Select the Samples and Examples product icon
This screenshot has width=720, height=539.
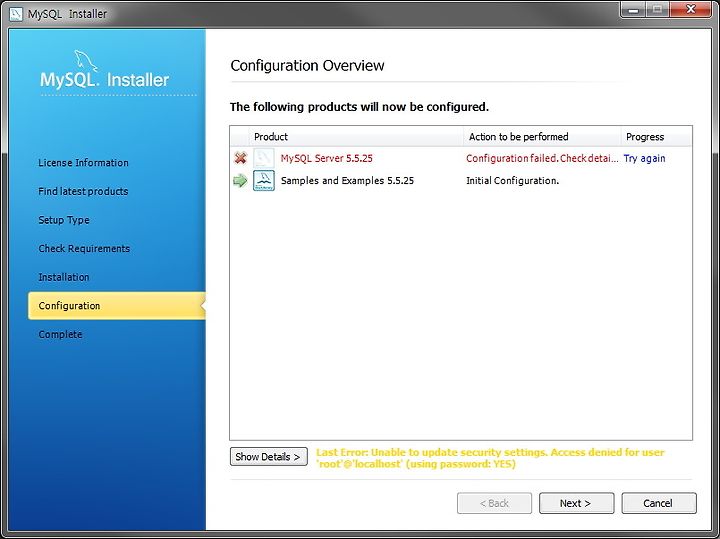point(264,180)
